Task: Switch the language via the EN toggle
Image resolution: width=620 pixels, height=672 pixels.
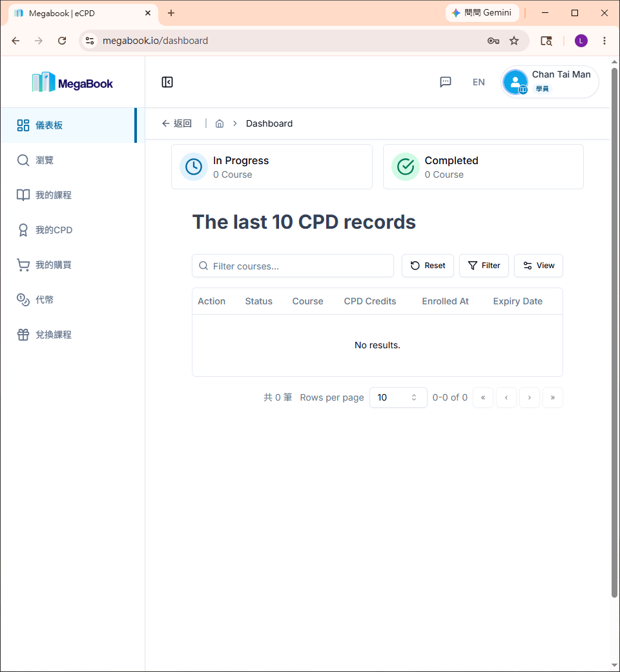Action: (479, 82)
